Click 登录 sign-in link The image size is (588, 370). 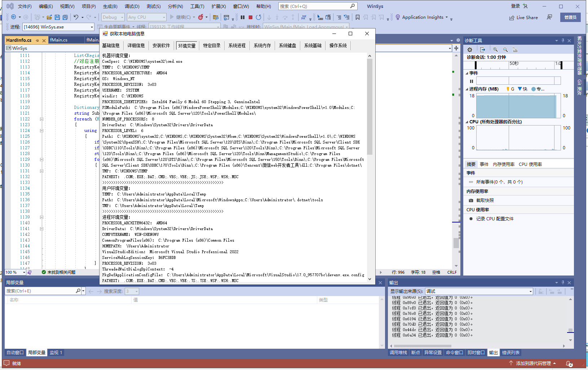(x=516, y=6)
